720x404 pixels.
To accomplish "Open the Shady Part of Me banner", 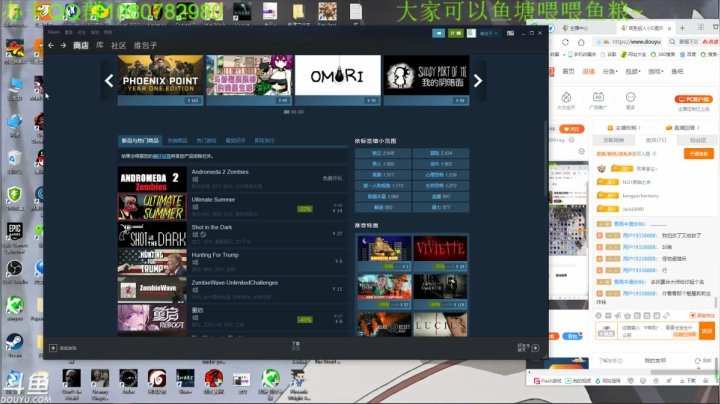I will pos(426,80).
